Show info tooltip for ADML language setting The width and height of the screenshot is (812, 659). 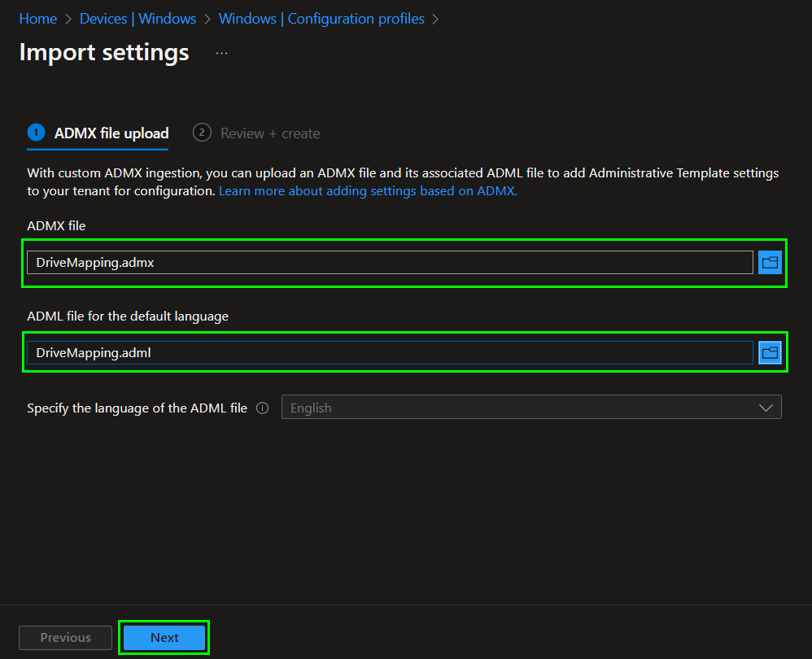pos(262,408)
